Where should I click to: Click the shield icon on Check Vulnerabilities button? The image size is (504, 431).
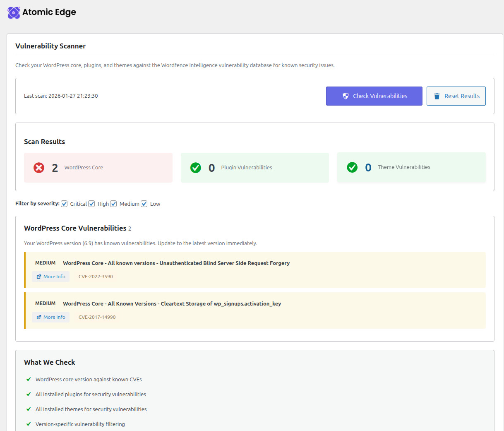[346, 96]
